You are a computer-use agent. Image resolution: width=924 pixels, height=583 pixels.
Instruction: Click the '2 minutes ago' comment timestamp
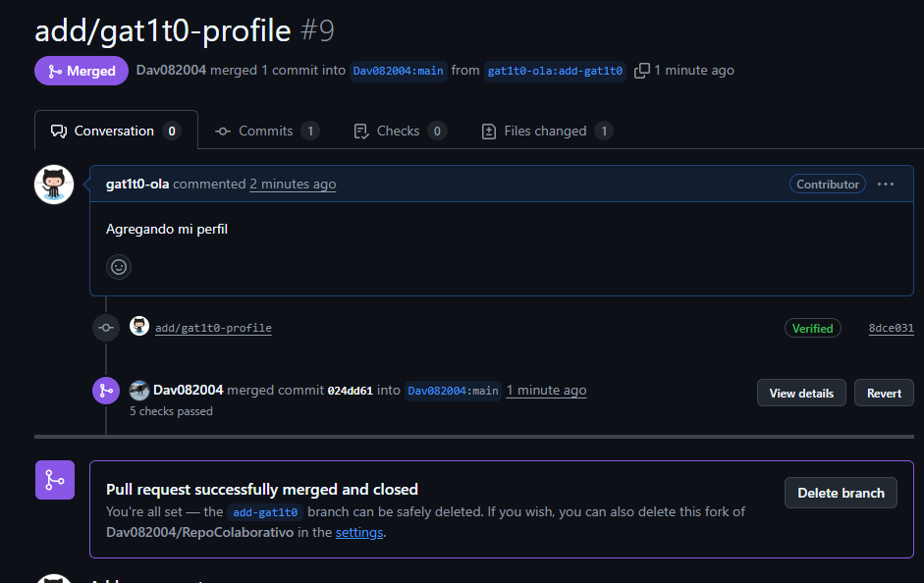click(x=293, y=185)
